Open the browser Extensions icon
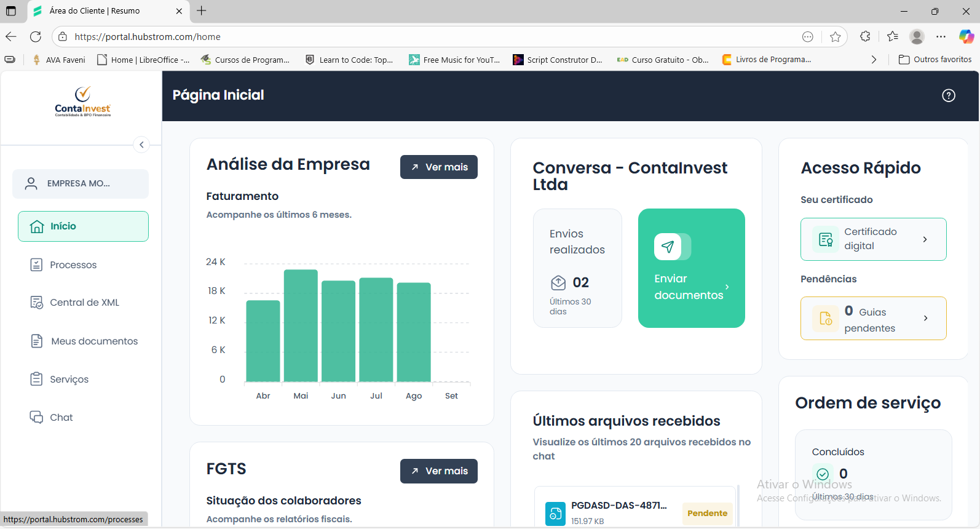The width and height of the screenshot is (980, 529). (x=865, y=37)
